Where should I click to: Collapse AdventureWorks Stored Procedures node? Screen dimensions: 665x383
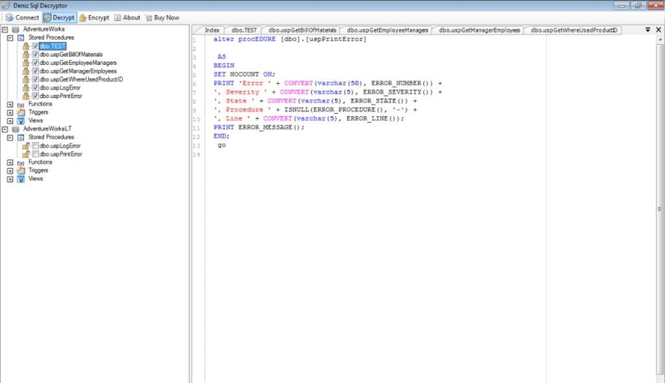10,38
